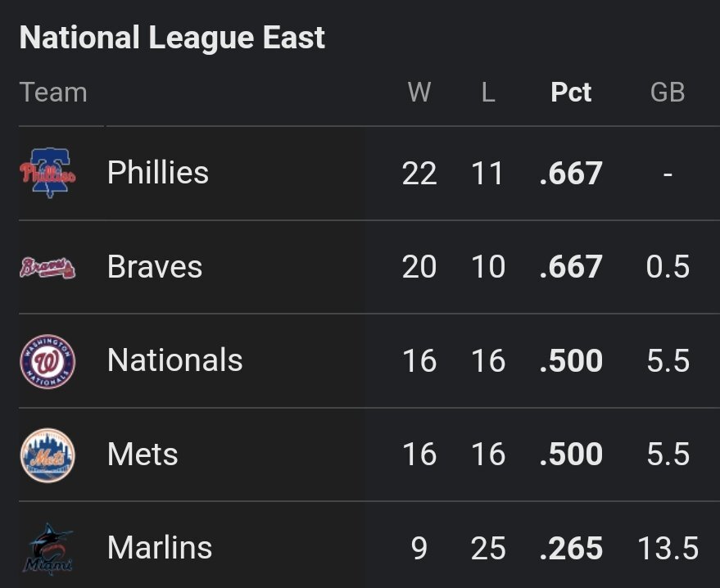
Task: Sort by the GB column header
Action: click(668, 93)
